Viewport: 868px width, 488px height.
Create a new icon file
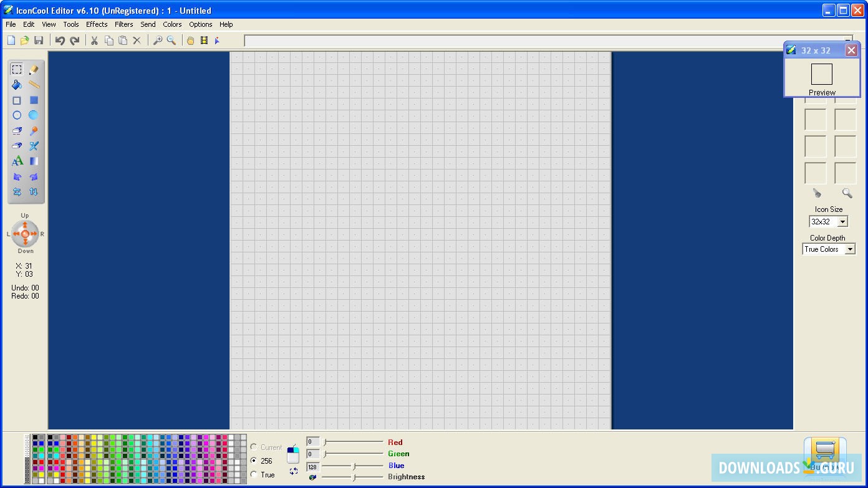pos(11,41)
